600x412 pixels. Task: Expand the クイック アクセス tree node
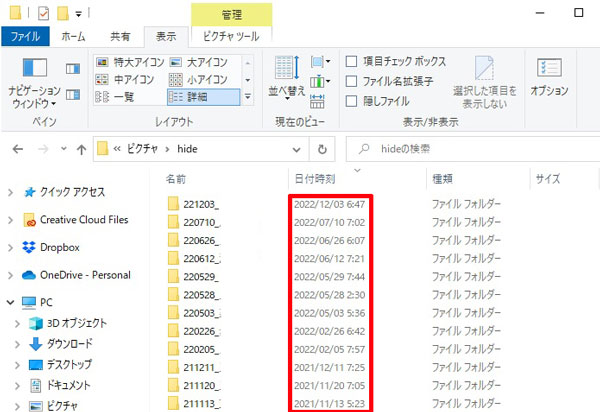pos(9,192)
